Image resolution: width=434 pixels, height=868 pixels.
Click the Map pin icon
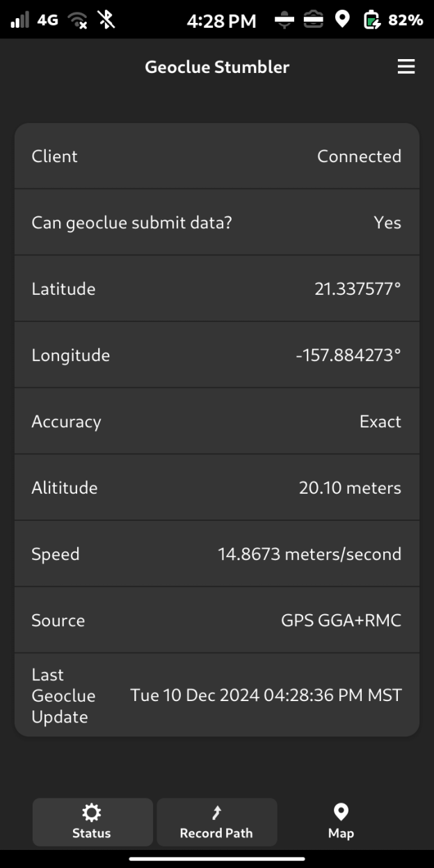point(341,812)
